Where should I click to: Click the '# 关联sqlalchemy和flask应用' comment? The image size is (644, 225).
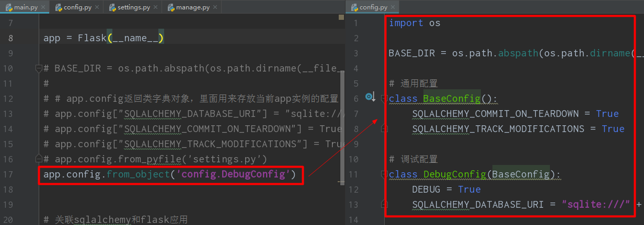pos(116,219)
